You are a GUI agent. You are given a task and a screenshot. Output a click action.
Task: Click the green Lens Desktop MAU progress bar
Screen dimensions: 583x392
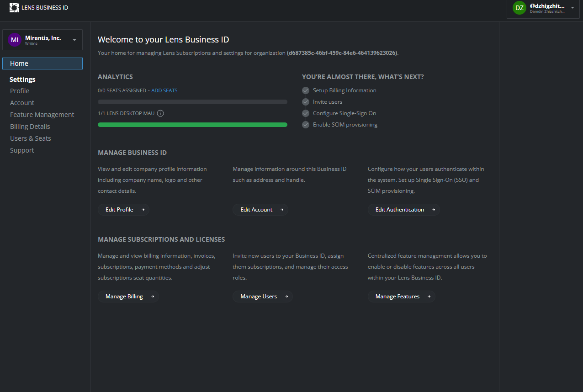pos(192,125)
